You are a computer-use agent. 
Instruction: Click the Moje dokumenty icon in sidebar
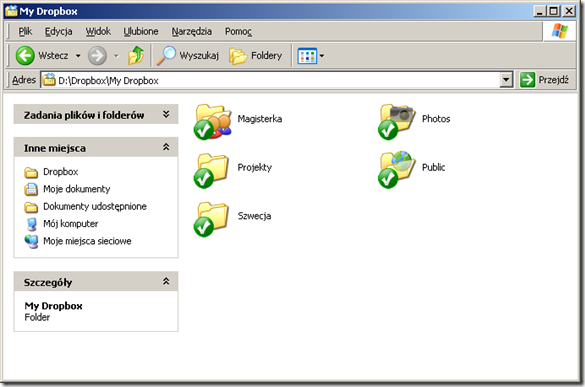(x=31, y=189)
